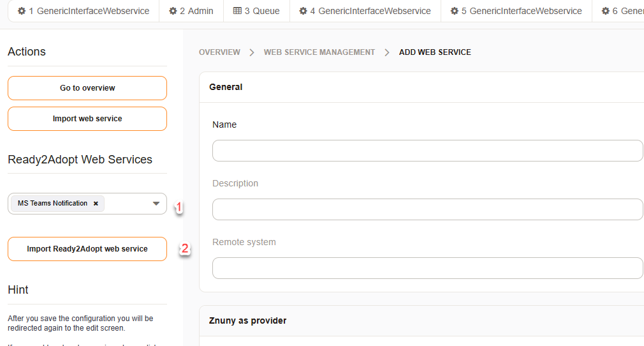The image size is (644, 346).
Task: Expand the Znuny as provider section
Action: [247, 320]
